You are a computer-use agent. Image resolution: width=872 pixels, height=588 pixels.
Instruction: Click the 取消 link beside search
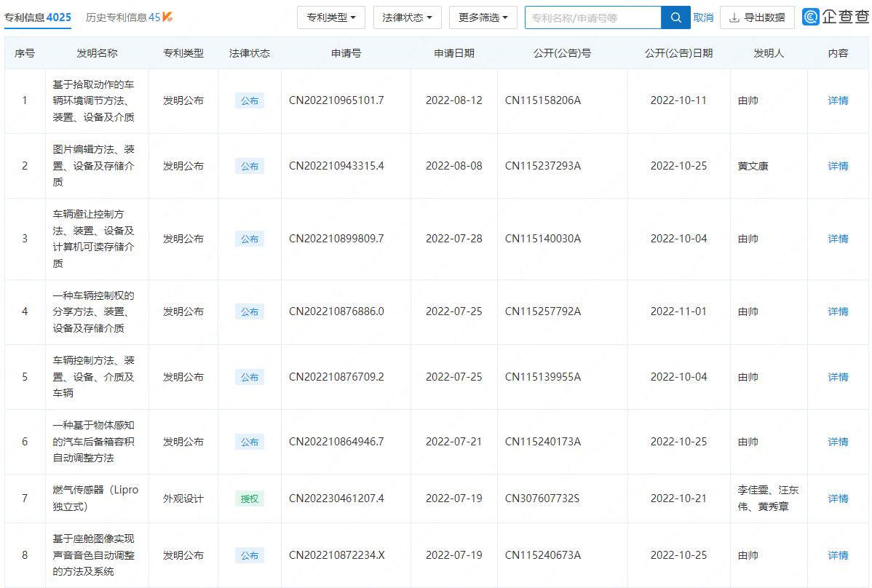point(703,17)
